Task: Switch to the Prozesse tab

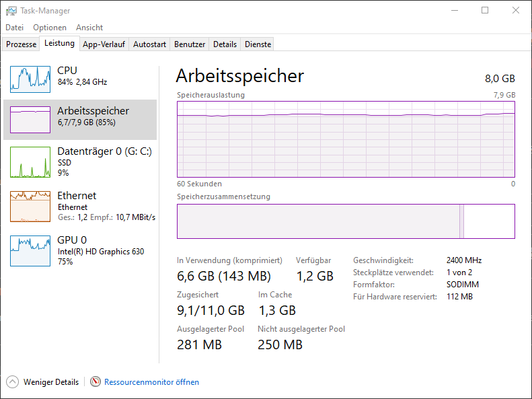Action: coord(22,44)
